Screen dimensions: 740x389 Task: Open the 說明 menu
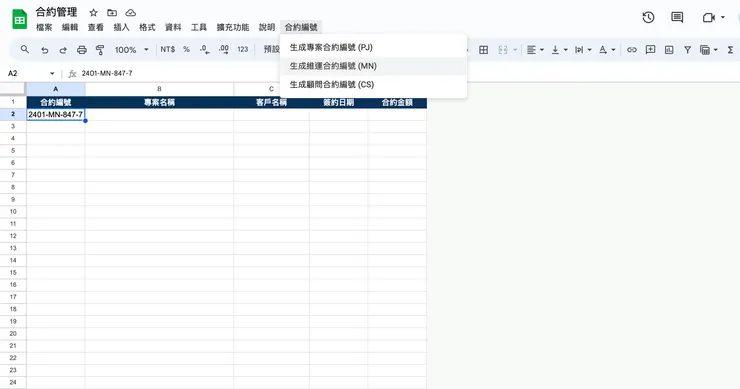click(267, 27)
